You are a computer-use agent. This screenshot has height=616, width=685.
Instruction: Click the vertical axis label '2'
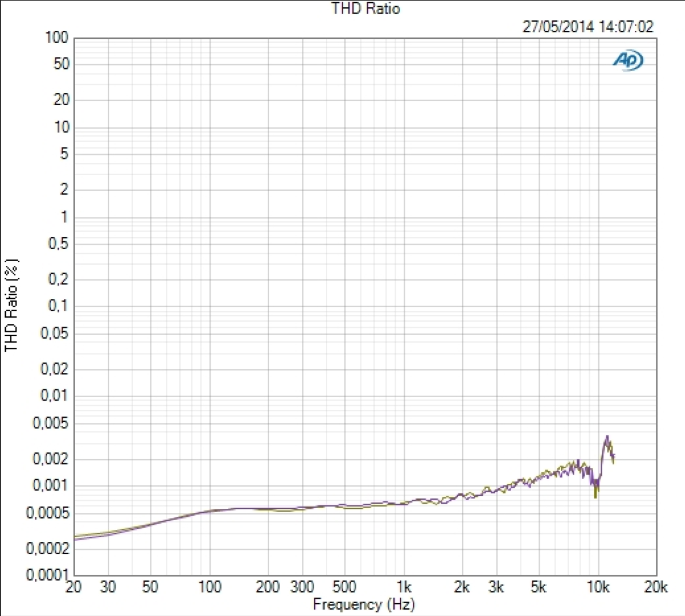point(65,190)
